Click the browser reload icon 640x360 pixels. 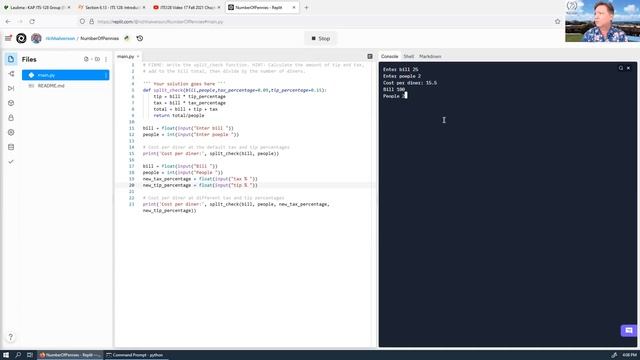[32, 21]
